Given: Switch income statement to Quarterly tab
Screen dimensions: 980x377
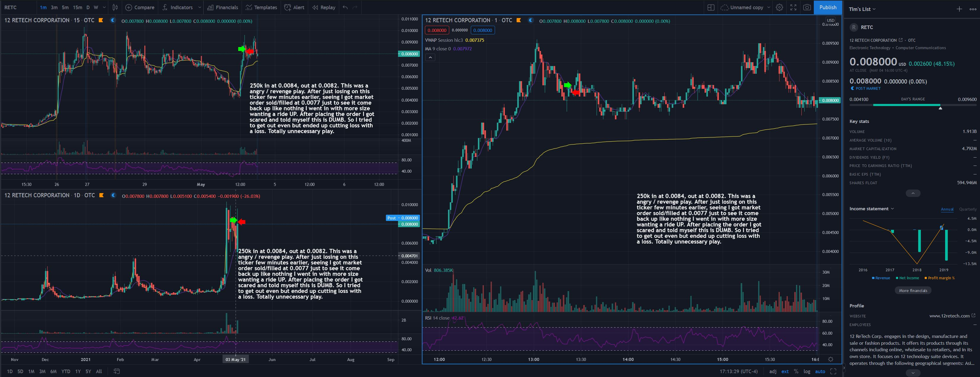Looking at the screenshot, I should click(x=968, y=209).
